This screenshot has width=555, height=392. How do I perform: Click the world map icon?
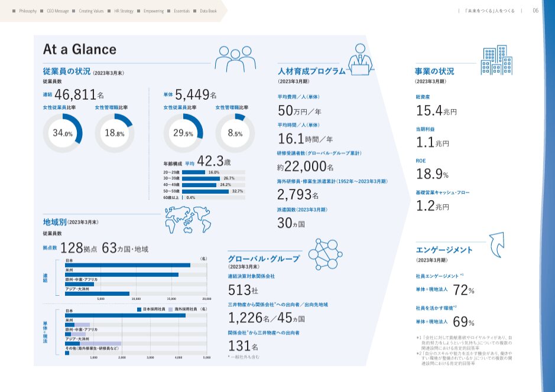[188, 219]
